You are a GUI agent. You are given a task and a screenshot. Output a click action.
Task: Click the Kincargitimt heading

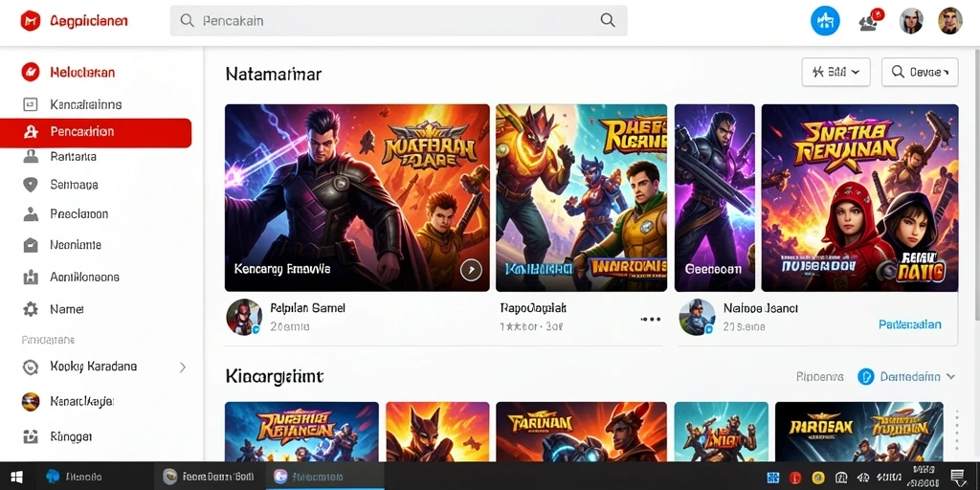[x=275, y=376]
